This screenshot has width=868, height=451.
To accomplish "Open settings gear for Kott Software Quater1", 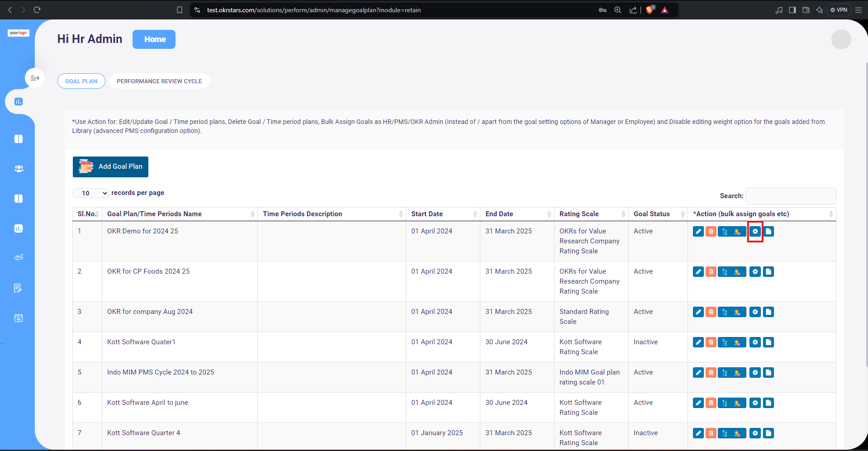I will coord(755,342).
